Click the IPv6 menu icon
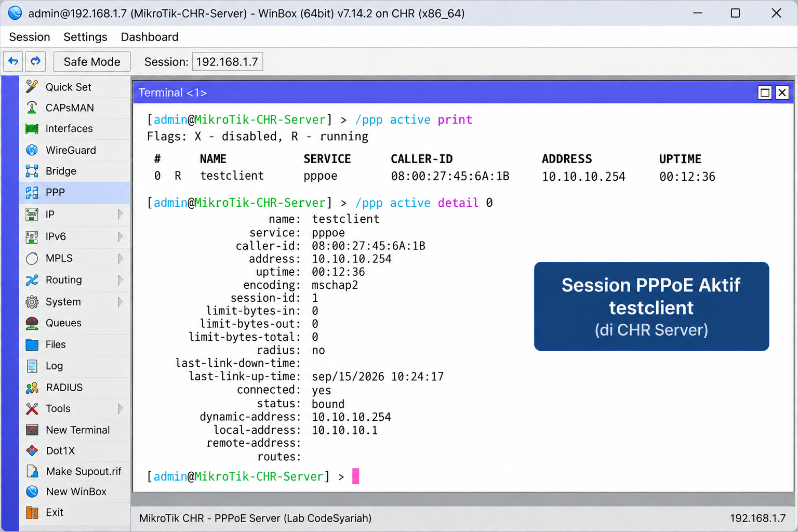Image resolution: width=798 pixels, height=532 pixels. point(32,236)
